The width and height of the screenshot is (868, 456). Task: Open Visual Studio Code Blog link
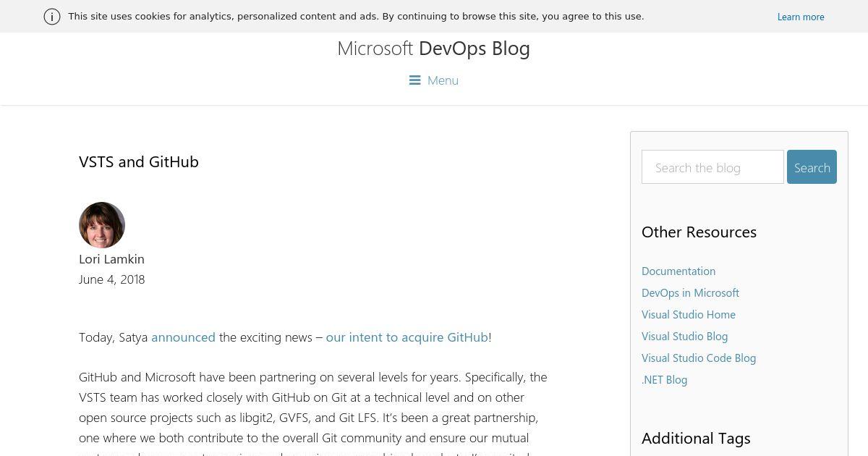tap(698, 358)
